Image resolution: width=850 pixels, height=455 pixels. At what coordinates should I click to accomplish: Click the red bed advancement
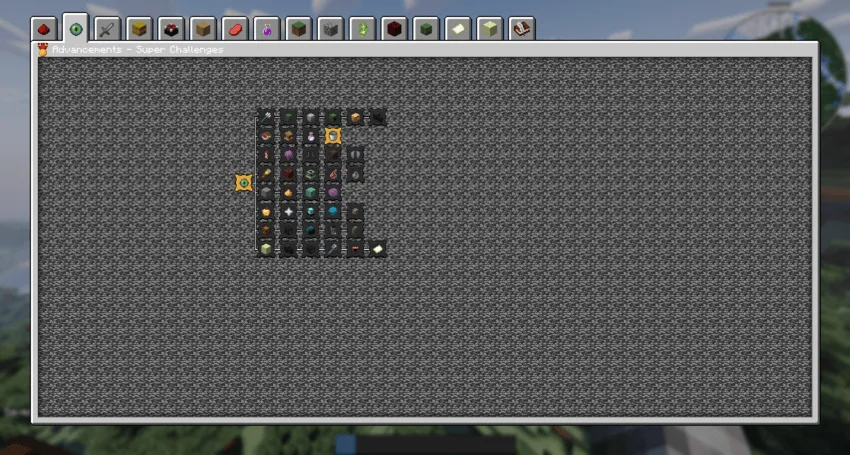(355, 249)
